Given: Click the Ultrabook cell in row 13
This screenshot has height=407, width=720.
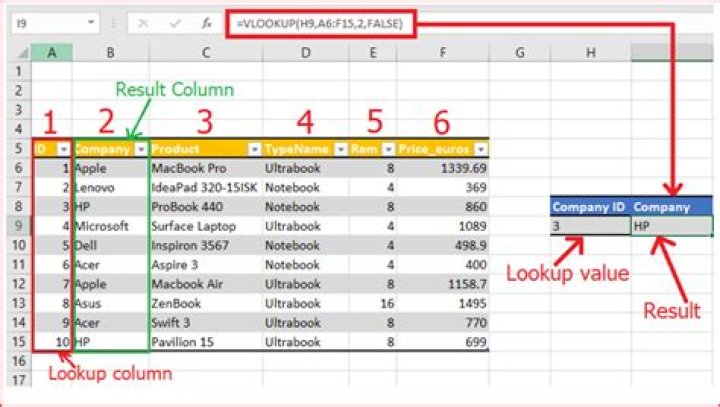Looking at the screenshot, I should [x=306, y=303].
